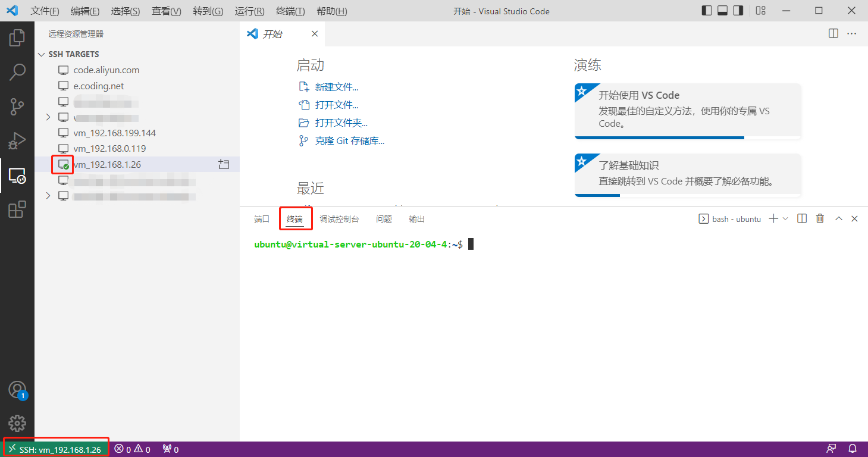Focus the terminal input prompt
The height and width of the screenshot is (457, 868).
[471, 244]
